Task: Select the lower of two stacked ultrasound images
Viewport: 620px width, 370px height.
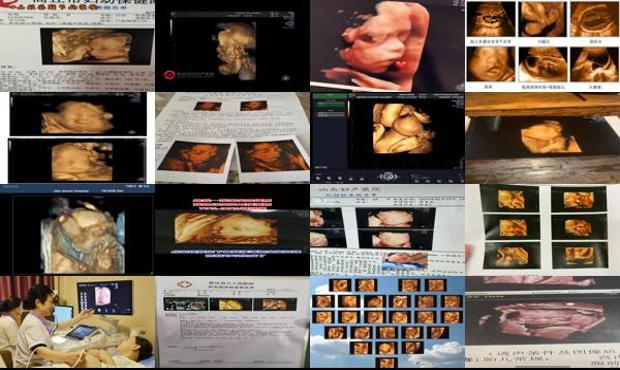Action: 78,160
